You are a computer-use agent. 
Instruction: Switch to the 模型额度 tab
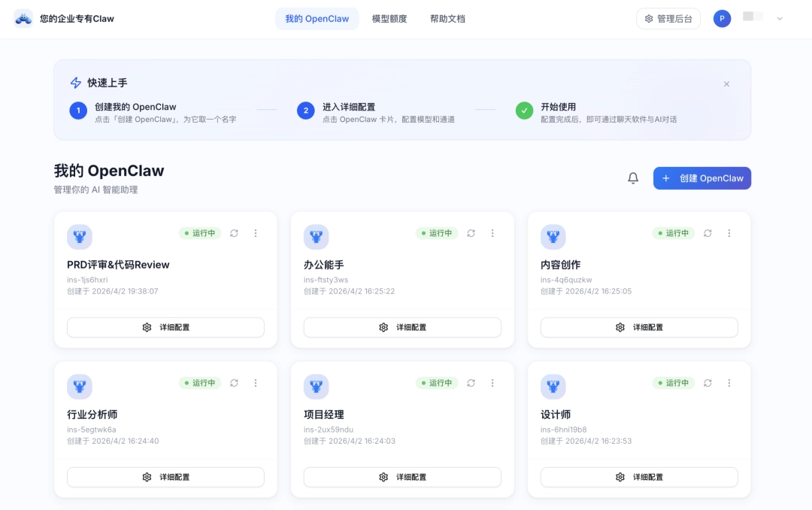tap(389, 18)
